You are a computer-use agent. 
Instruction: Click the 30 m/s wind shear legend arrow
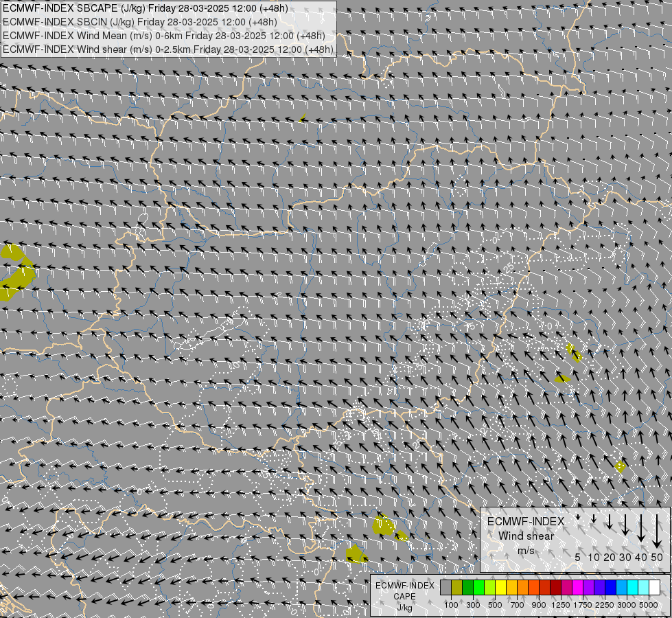pos(625,525)
